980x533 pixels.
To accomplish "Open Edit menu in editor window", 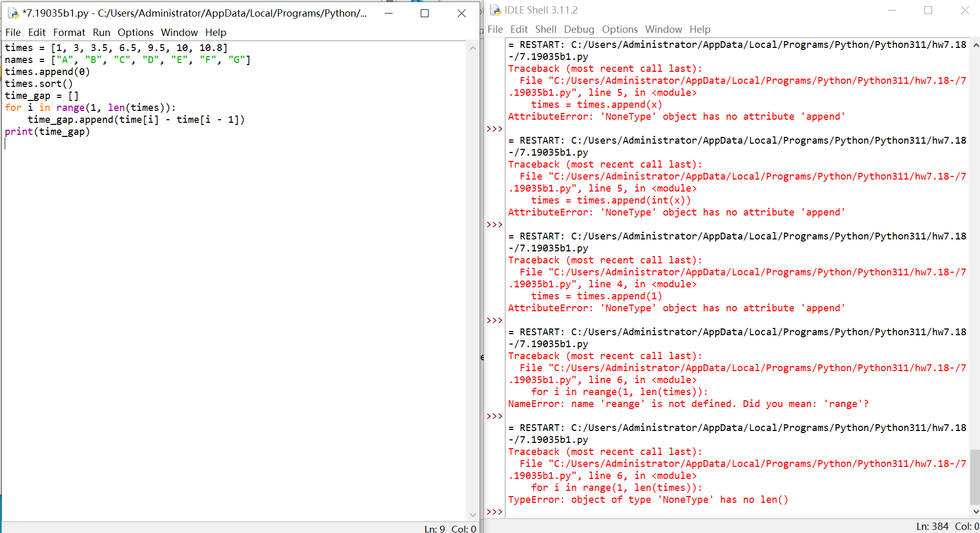I will click(x=37, y=32).
